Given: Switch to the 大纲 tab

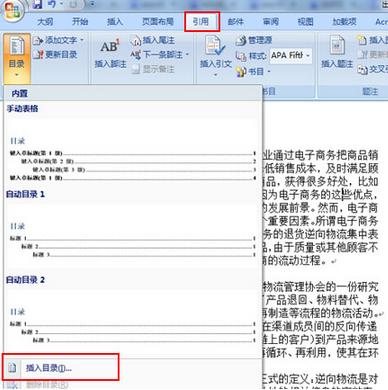Looking at the screenshot, I should coord(45,22).
